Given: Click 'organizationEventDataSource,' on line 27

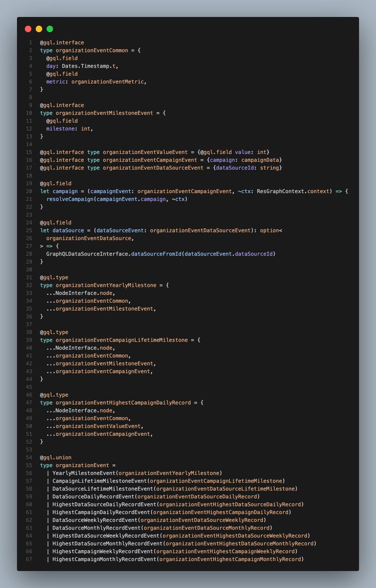Looking at the screenshot, I should (90, 239).
